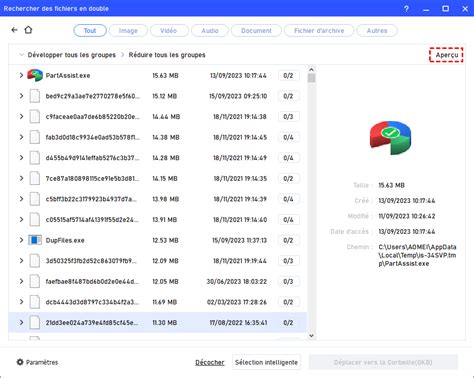The height and width of the screenshot is (378, 474).
Task: Select the Tout filter tab
Action: tap(90, 31)
